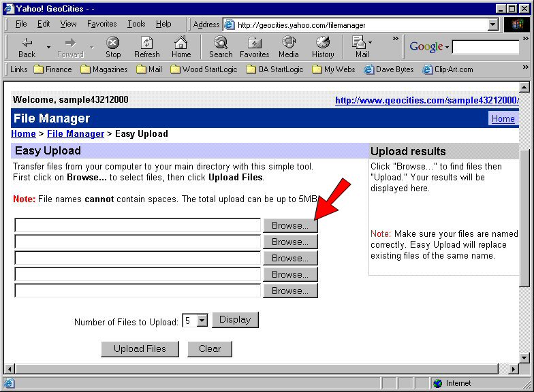Click into the fifth file path field
The image size is (534, 392).
(138, 291)
